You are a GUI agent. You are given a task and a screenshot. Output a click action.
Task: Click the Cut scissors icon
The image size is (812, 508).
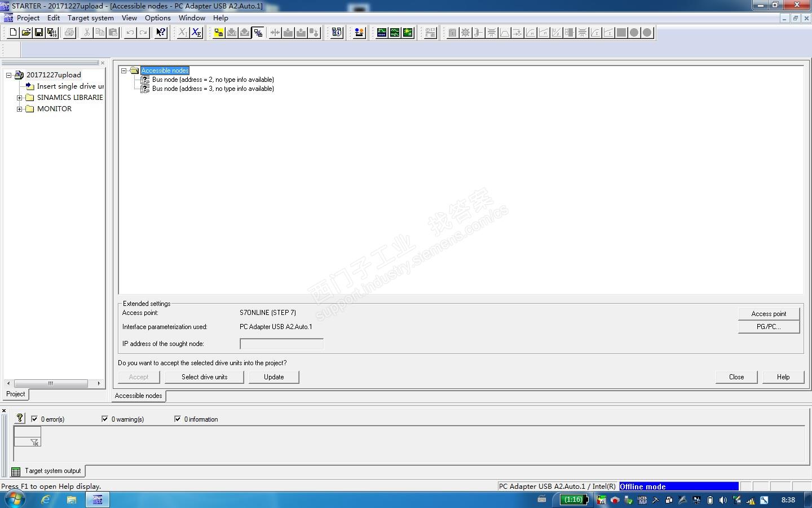click(x=87, y=33)
